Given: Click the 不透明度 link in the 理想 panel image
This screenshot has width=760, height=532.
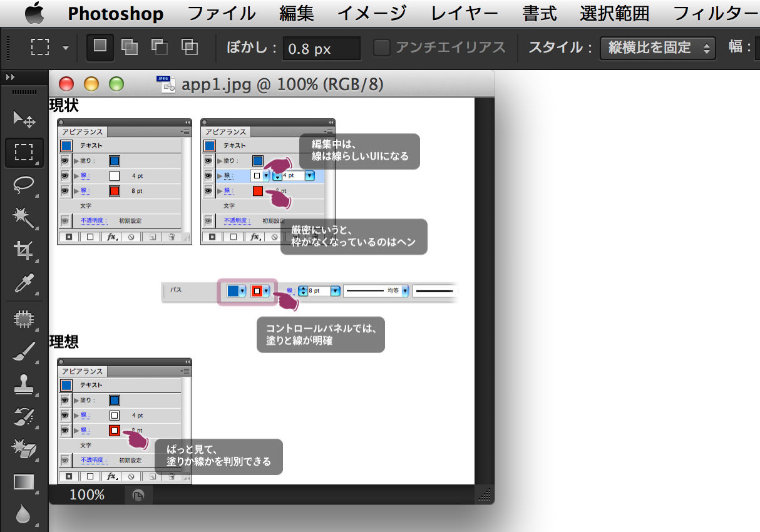Looking at the screenshot, I should point(93,461).
